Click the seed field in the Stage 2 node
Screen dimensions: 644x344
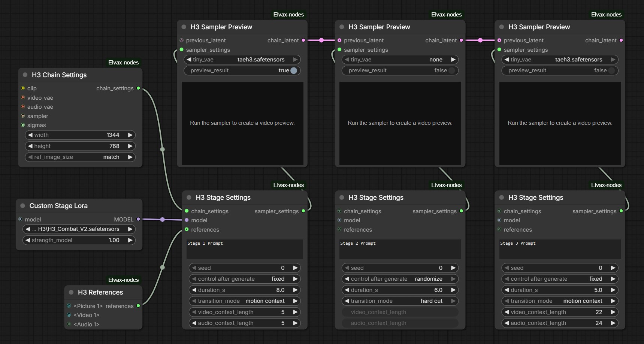coord(400,268)
